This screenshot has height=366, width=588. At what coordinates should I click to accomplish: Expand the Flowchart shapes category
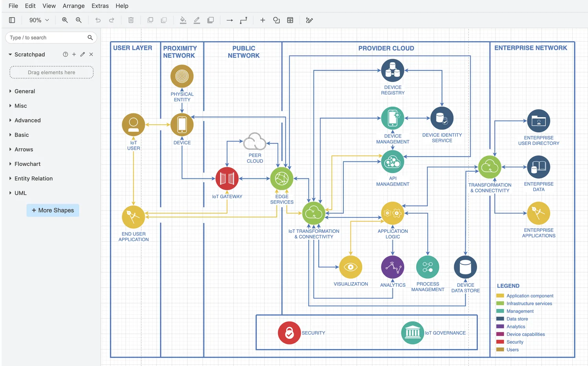27,164
